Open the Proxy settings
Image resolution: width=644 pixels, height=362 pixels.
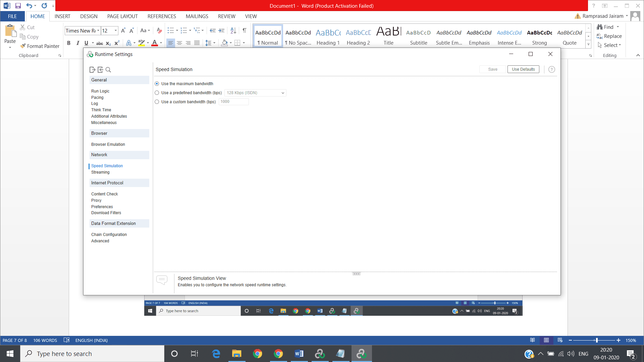tap(96, 200)
